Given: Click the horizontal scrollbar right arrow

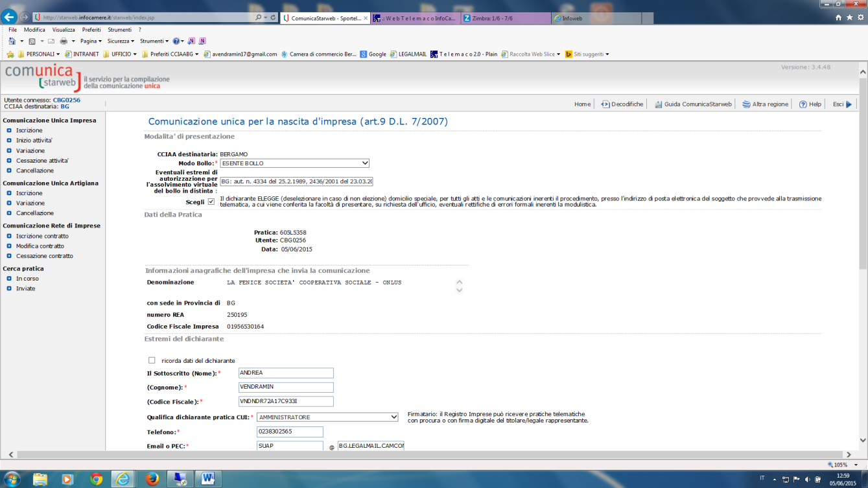Looking at the screenshot, I should coord(849,455).
